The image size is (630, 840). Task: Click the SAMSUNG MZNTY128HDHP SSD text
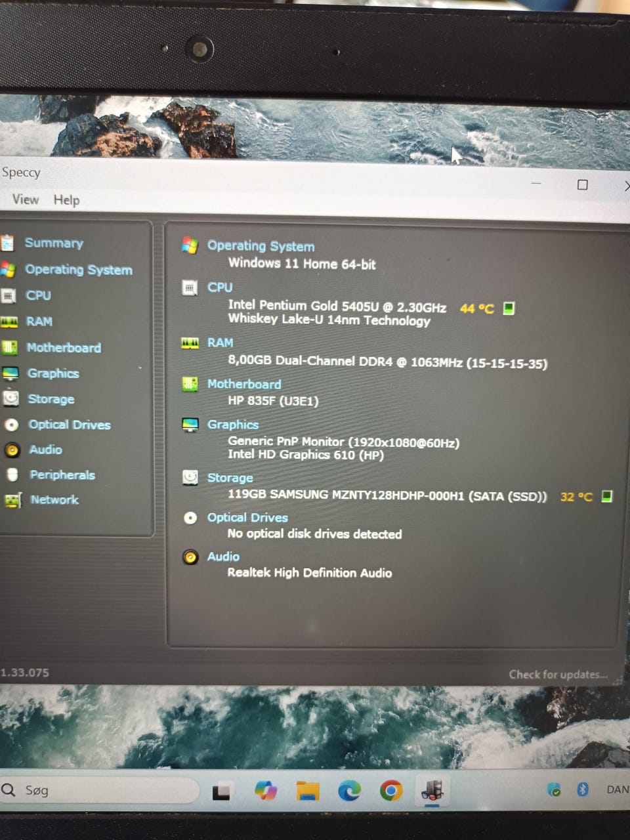point(387,495)
